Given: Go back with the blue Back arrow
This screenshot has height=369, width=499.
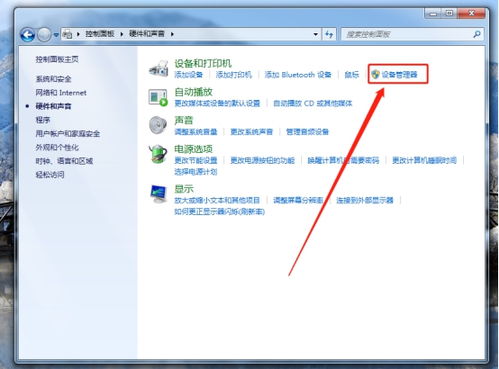Looking at the screenshot, I should click(27, 34).
